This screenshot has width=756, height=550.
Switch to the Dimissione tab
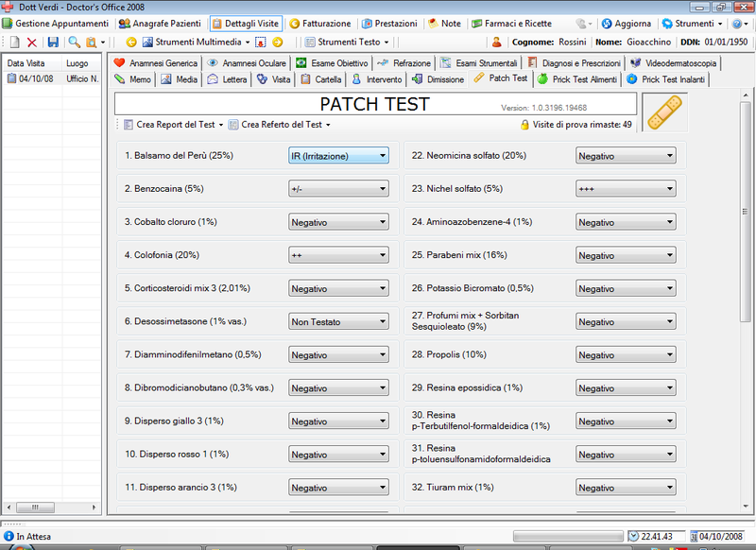(438, 79)
